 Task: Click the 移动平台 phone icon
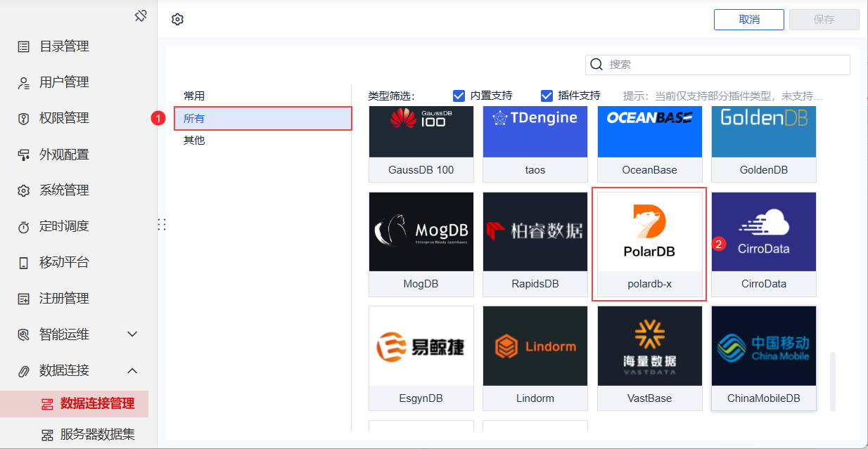[x=24, y=263]
